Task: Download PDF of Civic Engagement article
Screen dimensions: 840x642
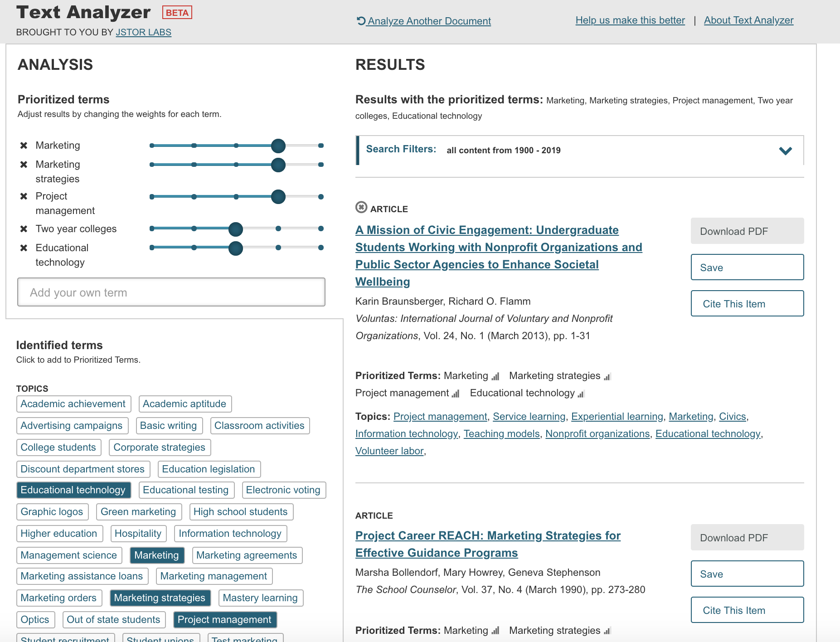Action: tap(747, 231)
